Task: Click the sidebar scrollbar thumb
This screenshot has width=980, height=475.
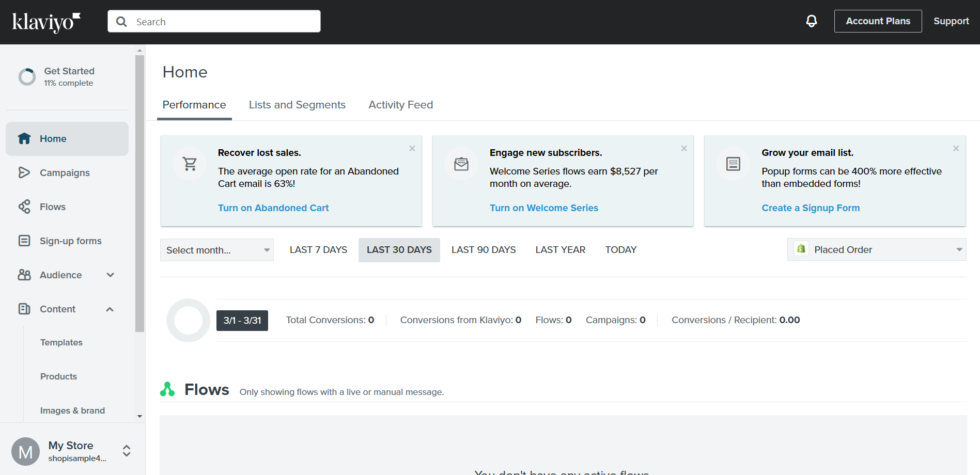Action: tap(139, 194)
